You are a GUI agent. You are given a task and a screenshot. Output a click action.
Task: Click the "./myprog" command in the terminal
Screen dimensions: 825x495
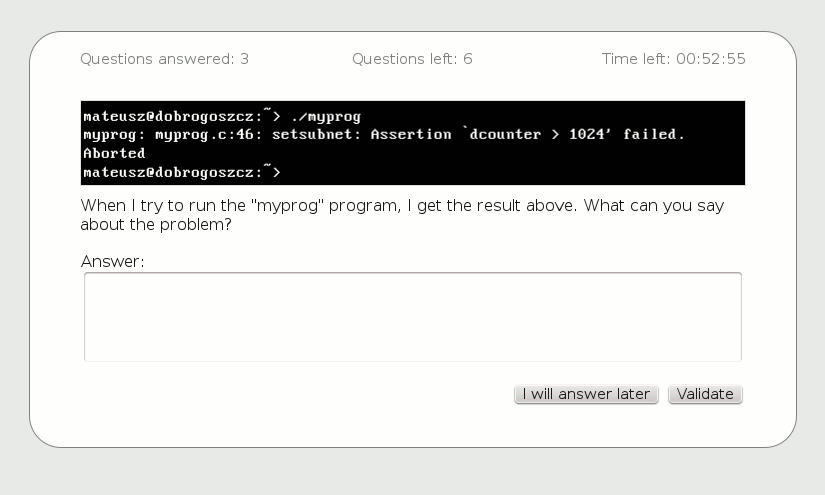coord(325,116)
